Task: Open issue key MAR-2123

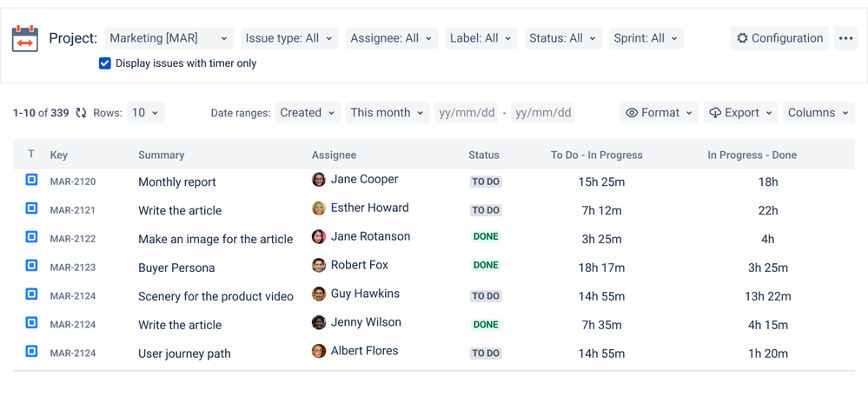Action: coord(72,268)
